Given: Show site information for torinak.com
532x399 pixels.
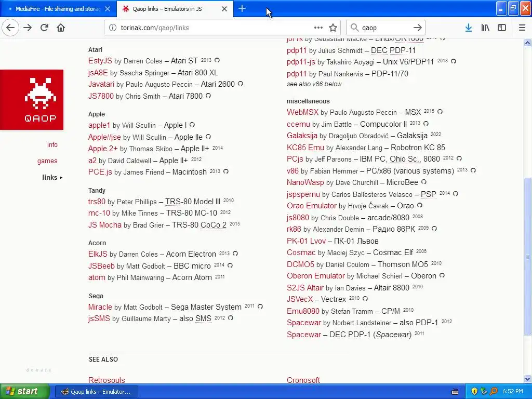Looking at the screenshot, I should click(112, 28).
